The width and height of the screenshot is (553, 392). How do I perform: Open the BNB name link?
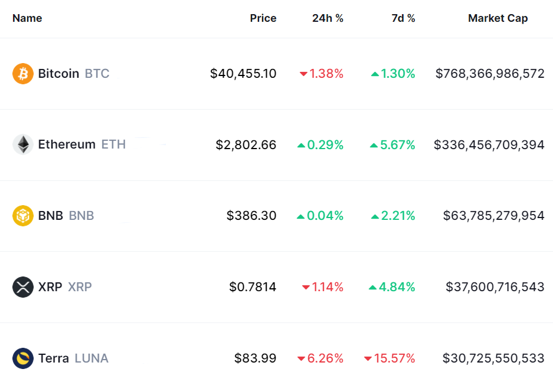point(51,216)
